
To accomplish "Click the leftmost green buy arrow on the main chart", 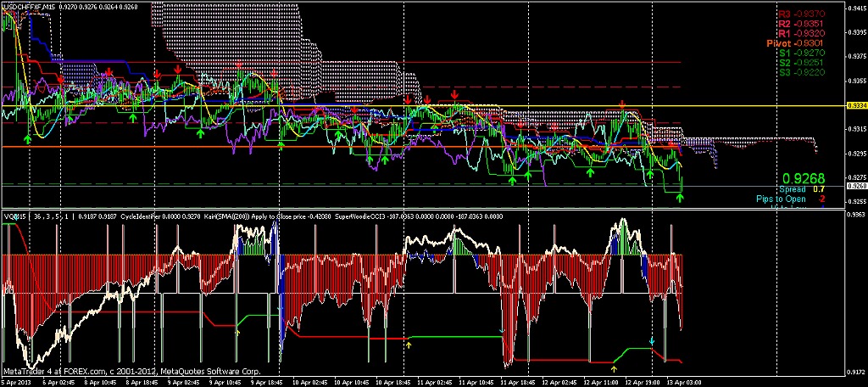I will pos(27,137).
